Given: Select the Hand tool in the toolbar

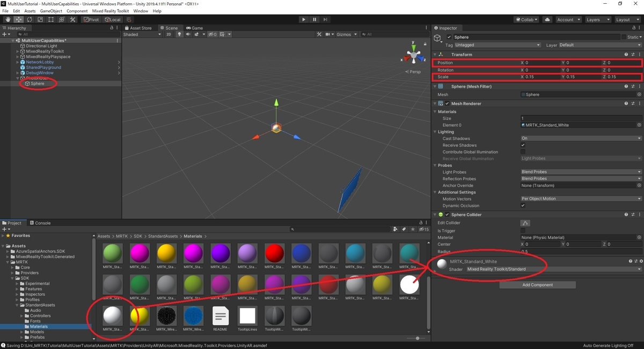Looking at the screenshot, I should 8,19.
